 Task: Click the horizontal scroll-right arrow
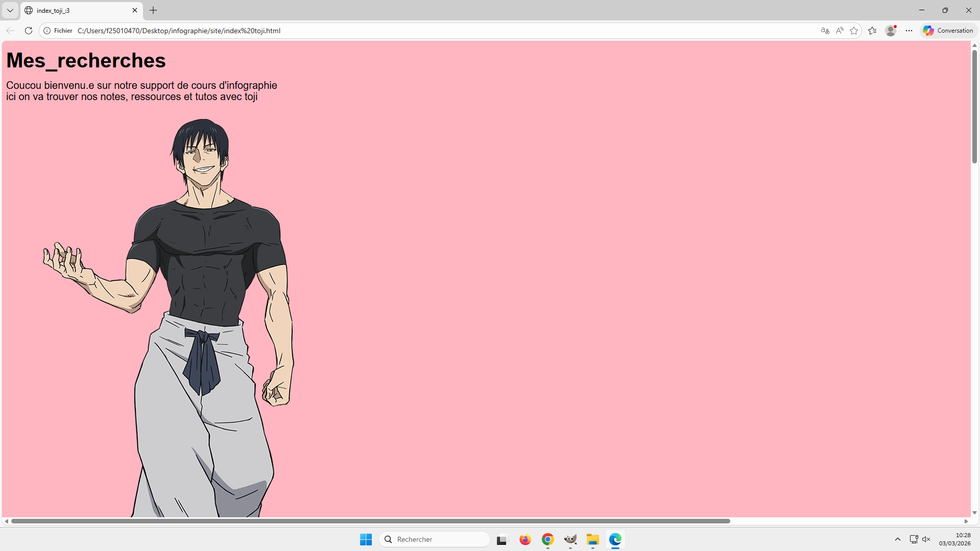tap(966, 521)
